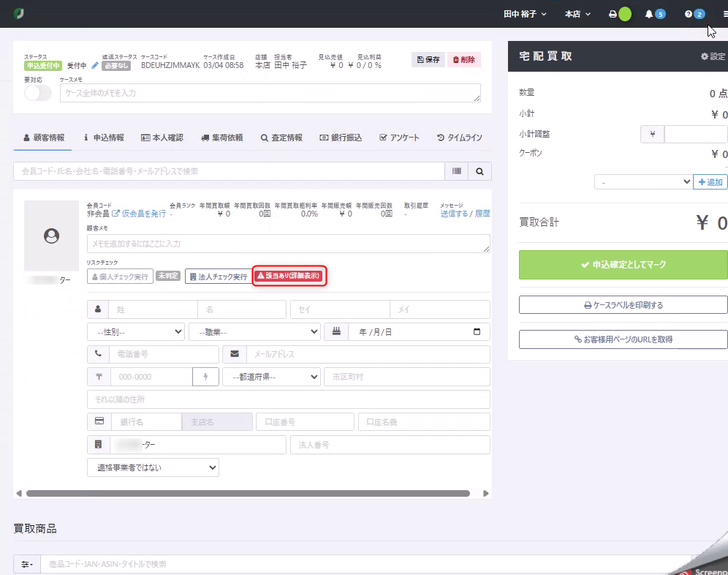Open the product search filter sliders icon
This screenshot has width=728, height=575.
tap(27, 564)
